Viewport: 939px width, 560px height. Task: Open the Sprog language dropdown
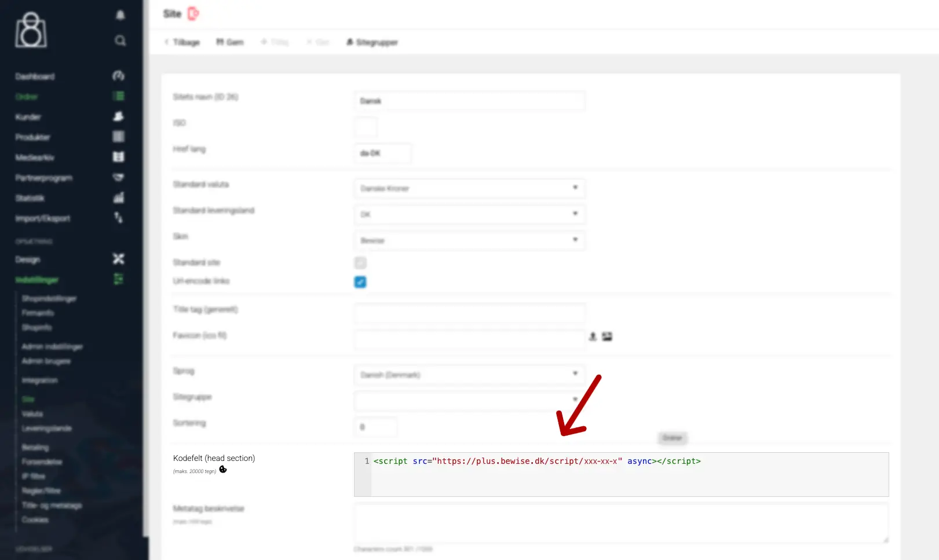click(x=470, y=375)
